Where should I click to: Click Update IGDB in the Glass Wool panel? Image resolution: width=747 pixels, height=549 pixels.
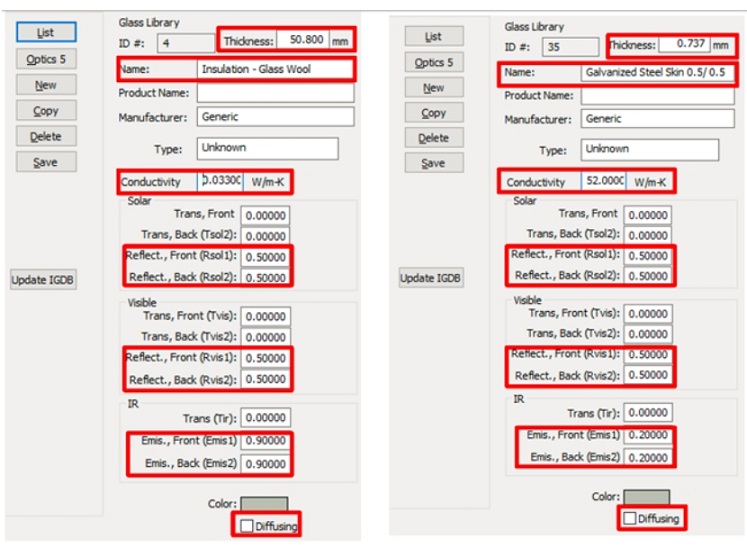pos(43,280)
